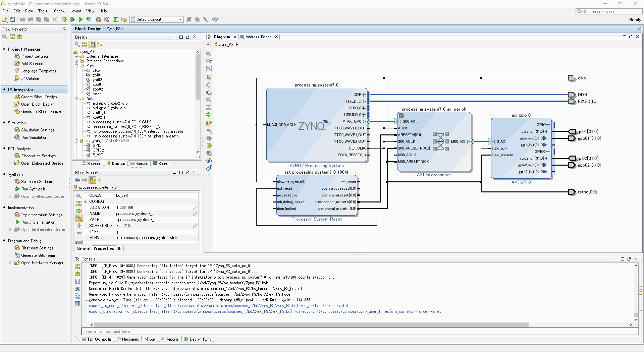Open the Tools menu
Screen dimensions: 644x352
pos(43,11)
